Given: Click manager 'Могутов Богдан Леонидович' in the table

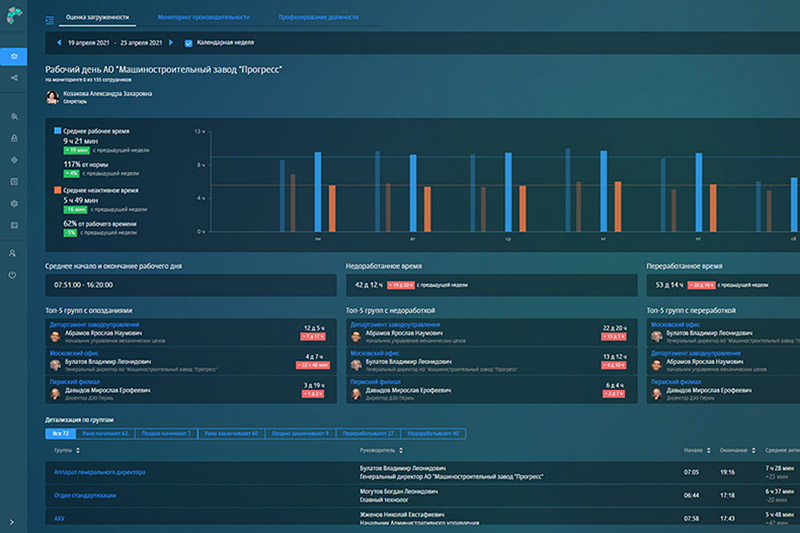Looking at the screenshot, I should (x=398, y=492).
